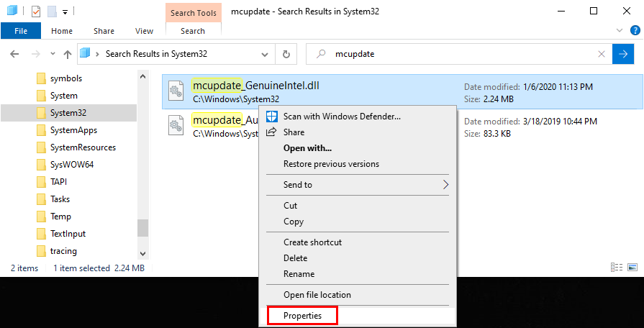The height and width of the screenshot is (328, 644).
Task: Click the New folder quick access icon
Action: coord(52,12)
